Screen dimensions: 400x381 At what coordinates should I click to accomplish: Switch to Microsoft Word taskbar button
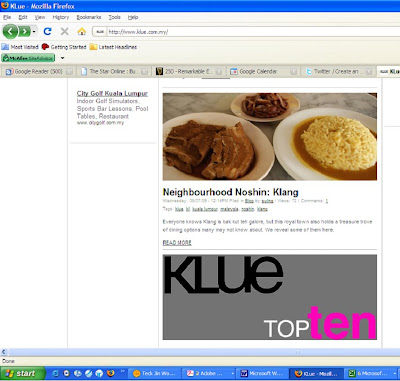[262, 374]
